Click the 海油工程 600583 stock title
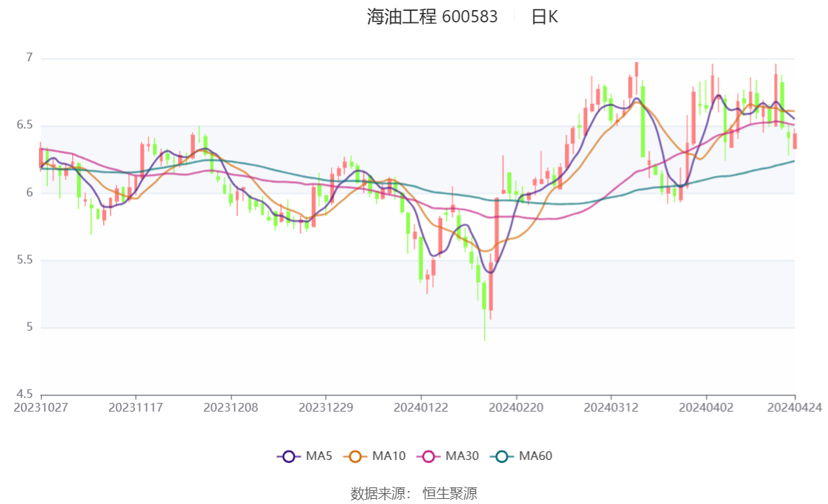This screenshot has width=828, height=504. point(432,17)
